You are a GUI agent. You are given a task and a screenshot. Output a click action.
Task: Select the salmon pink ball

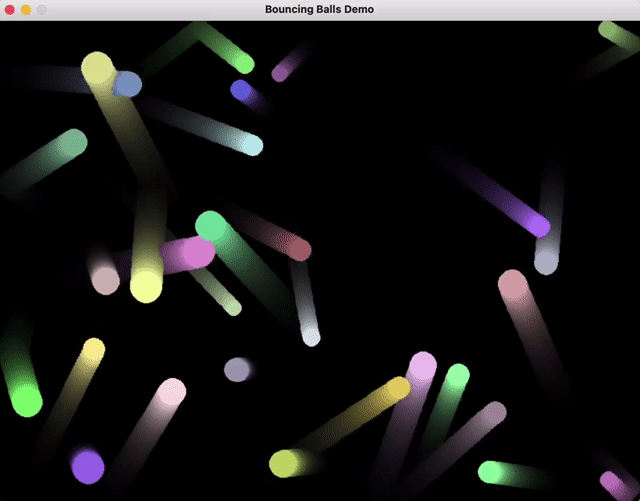coord(512,283)
